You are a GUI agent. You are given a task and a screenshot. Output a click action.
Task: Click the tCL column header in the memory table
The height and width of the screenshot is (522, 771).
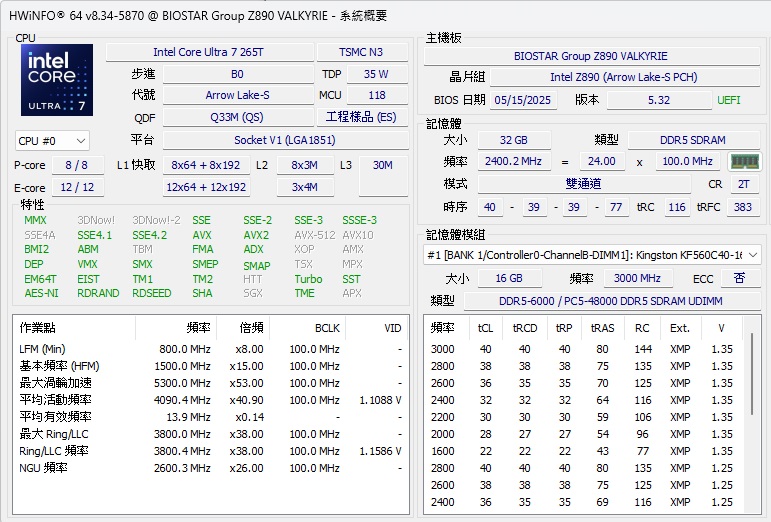[485, 327]
